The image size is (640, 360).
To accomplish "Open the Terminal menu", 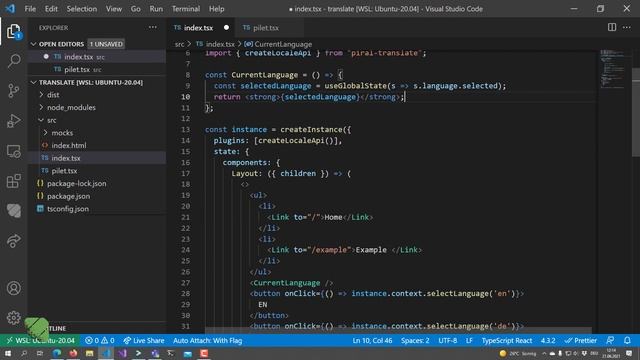I will (x=186, y=9).
